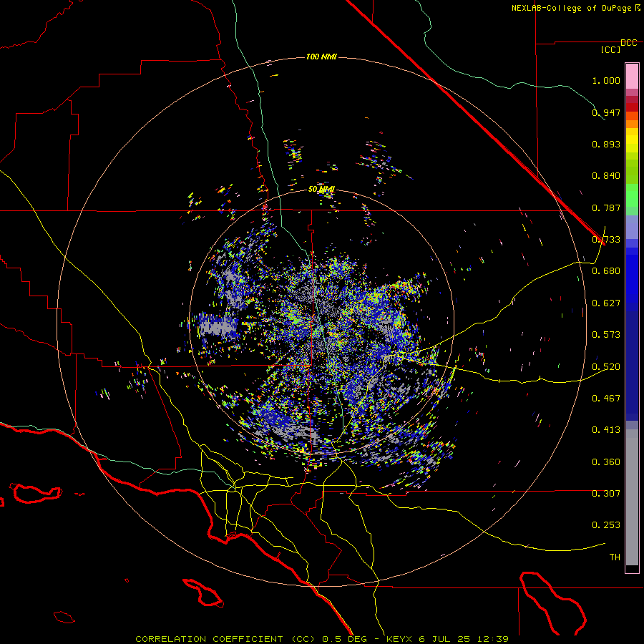Click the TH threshold label
Image resolution: width=644 pixels, height=644 pixels.
[x=615, y=557]
